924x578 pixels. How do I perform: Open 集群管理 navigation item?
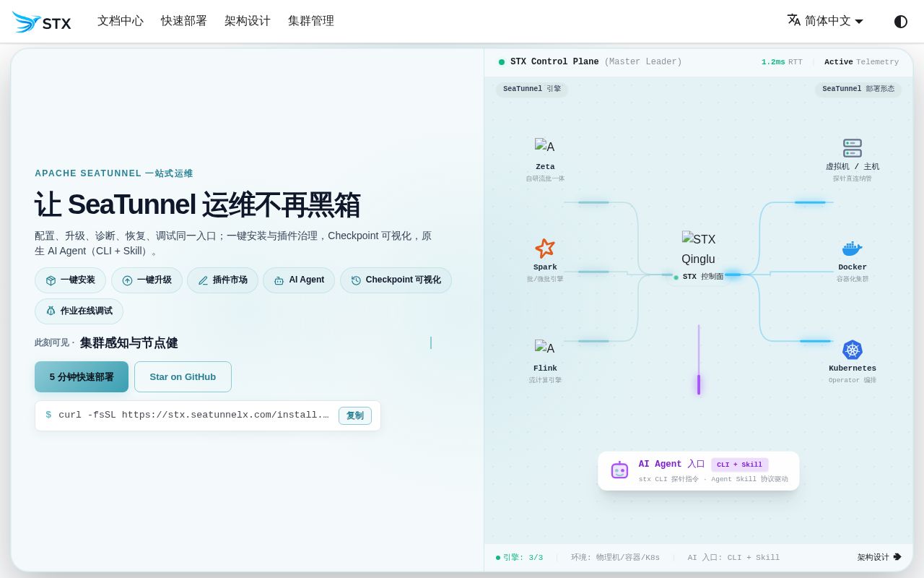coord(311,21)
